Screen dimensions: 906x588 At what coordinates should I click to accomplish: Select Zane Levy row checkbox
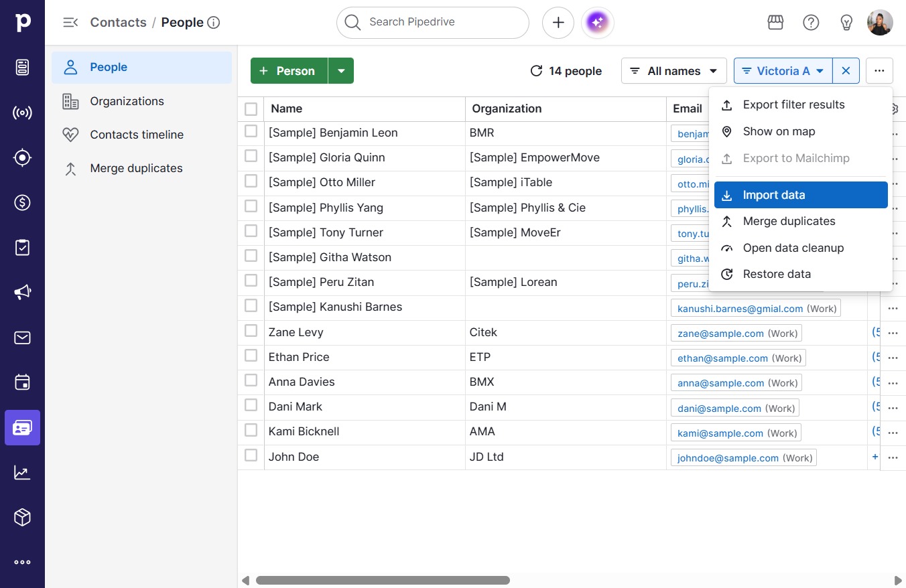click(251, 330)
